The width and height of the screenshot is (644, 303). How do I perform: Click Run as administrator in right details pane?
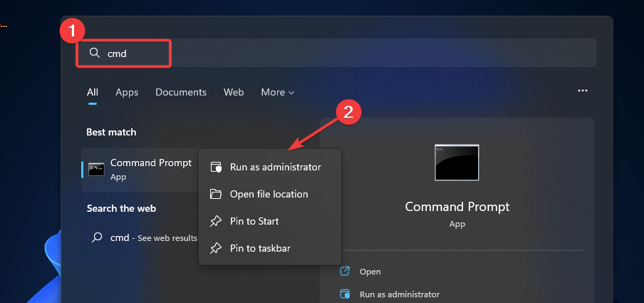tap(399, 294)
